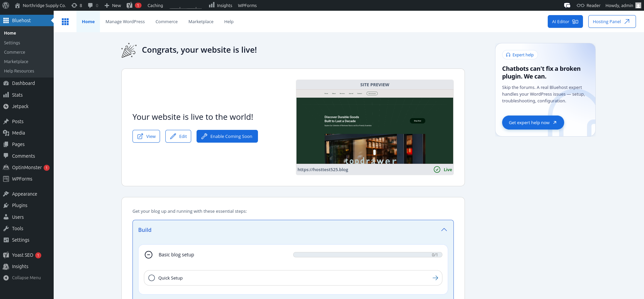The image size is (644, 299).
Task: Click the Bluehost sidebar header
Action: [27, 20]
